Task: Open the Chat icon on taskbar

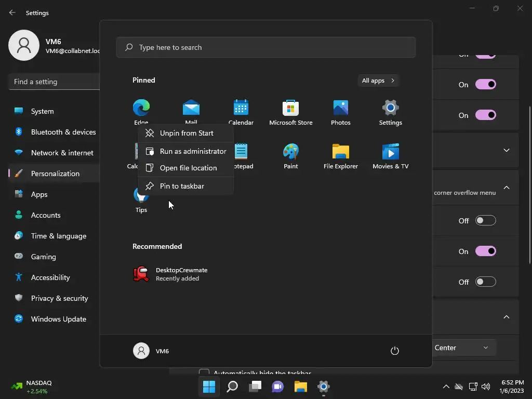Action: coord(277,387)
